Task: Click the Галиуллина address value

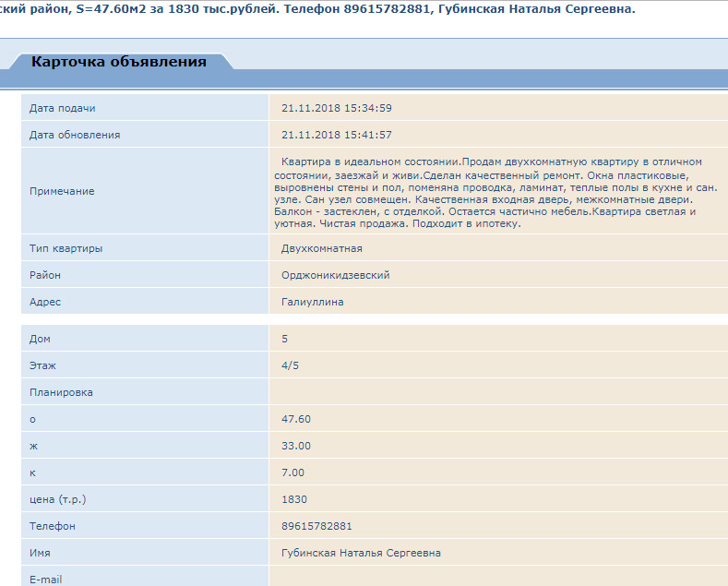Action: 313,302
